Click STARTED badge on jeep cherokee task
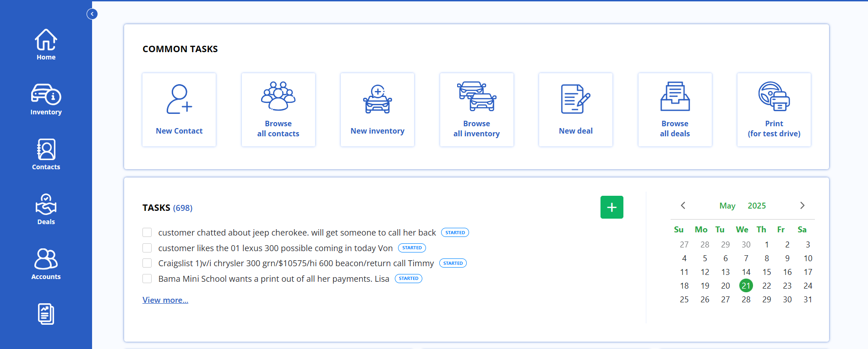 (x=455, y=232)
